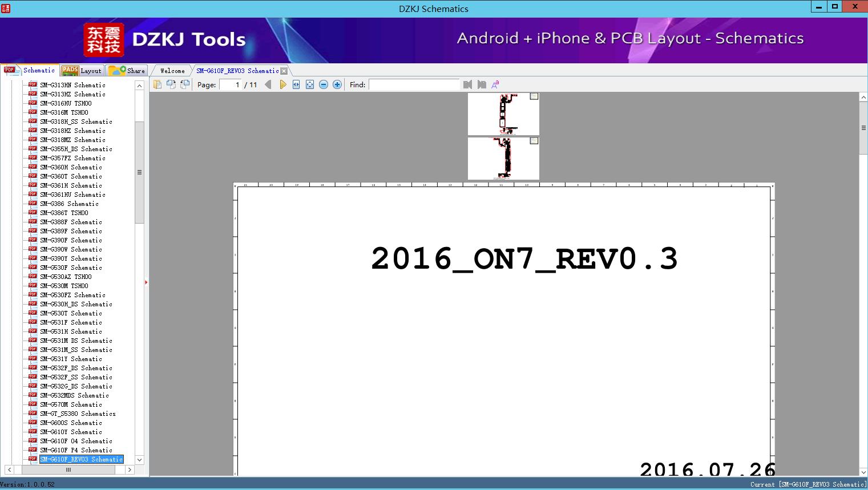Select SM-G530AZ TSHOO entry
868x490 pixels.
click(66, 277)
